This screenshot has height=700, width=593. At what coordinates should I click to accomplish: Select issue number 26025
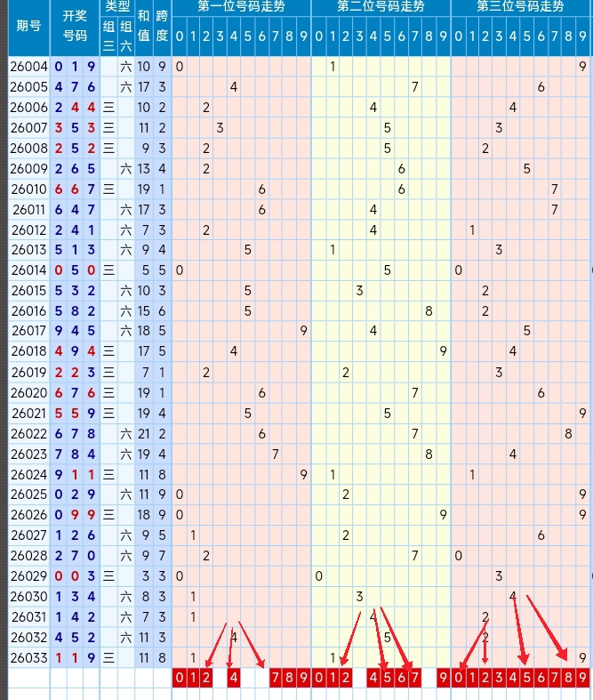tap(29, 495)
